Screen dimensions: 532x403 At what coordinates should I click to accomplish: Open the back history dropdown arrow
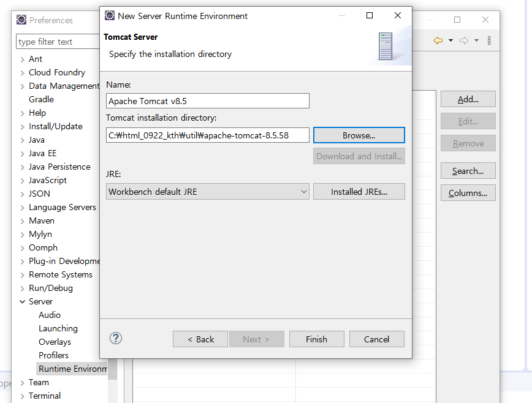point(450,40)
